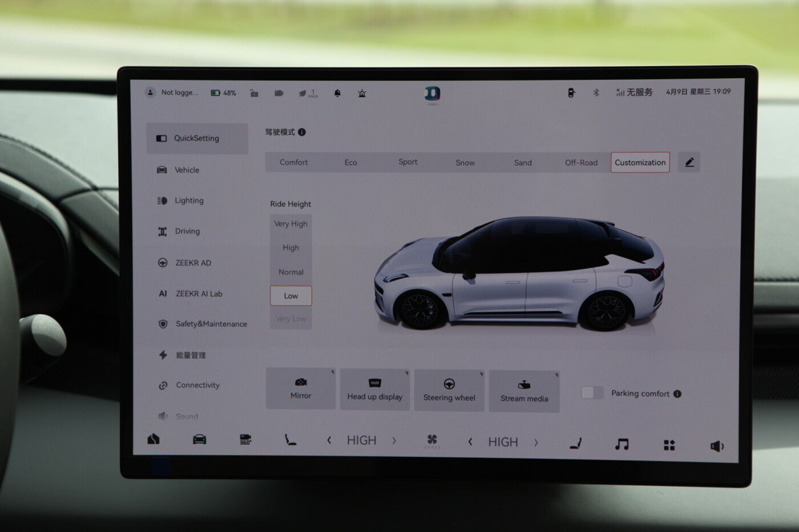This screenshot has width=799, height=532.
Task: Show Parking comfort info tooltip
Action: coord(677,393)
